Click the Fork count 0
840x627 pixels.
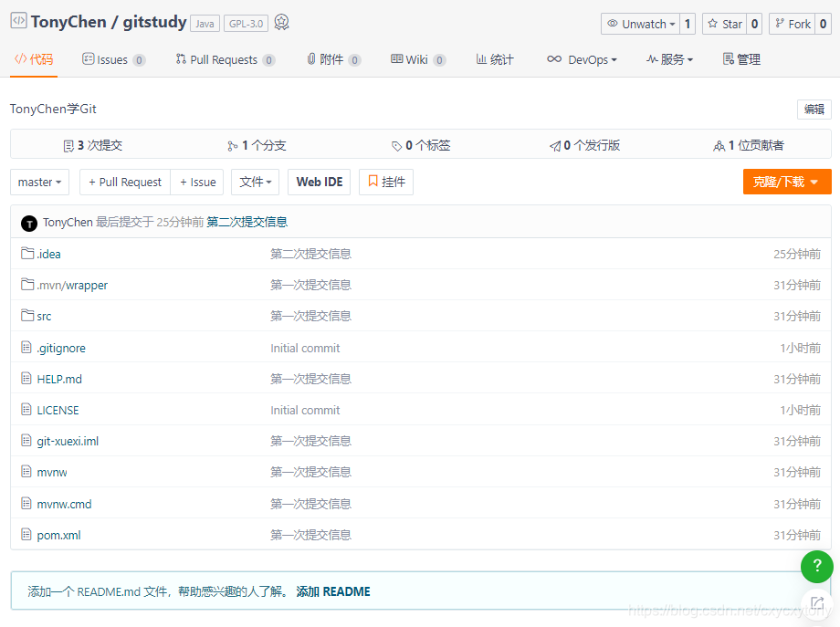(823, 24)
